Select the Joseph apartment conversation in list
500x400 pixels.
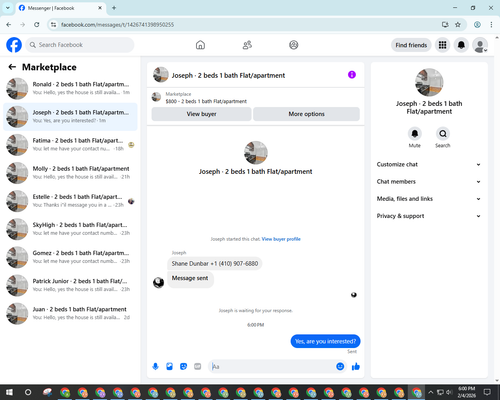coord(70,117)
